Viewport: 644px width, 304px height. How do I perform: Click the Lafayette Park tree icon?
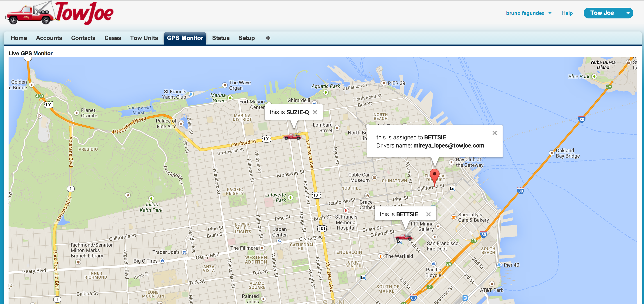coord(290,197)
